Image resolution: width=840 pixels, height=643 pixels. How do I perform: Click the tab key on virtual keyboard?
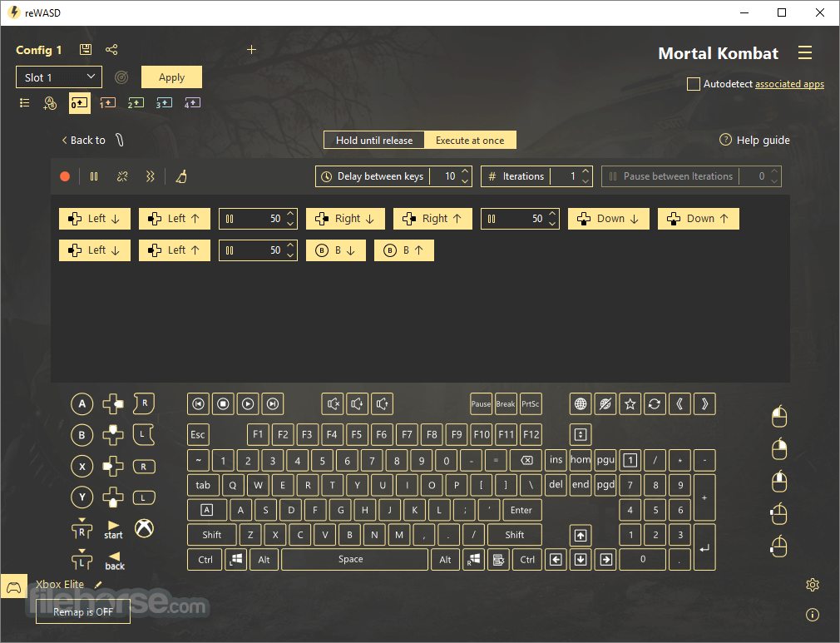[203, 485]
